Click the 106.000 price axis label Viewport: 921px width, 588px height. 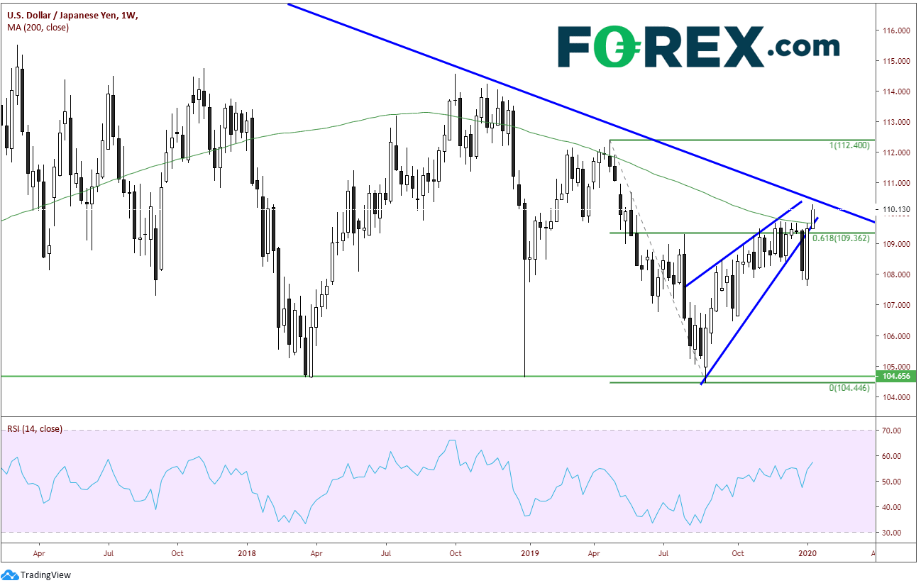click(x=896, y=335)
